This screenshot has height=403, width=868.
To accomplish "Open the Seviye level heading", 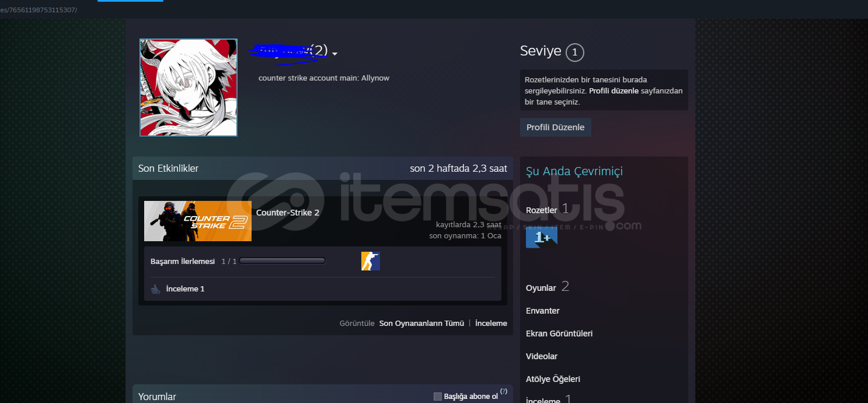I will pos(541,51).
